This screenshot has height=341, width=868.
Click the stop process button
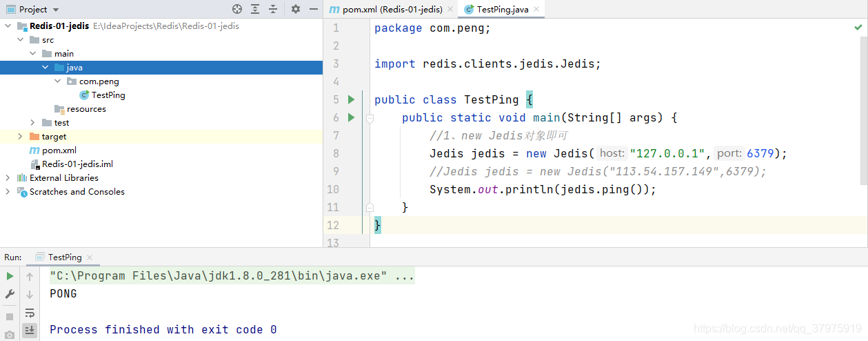point(10,316)
